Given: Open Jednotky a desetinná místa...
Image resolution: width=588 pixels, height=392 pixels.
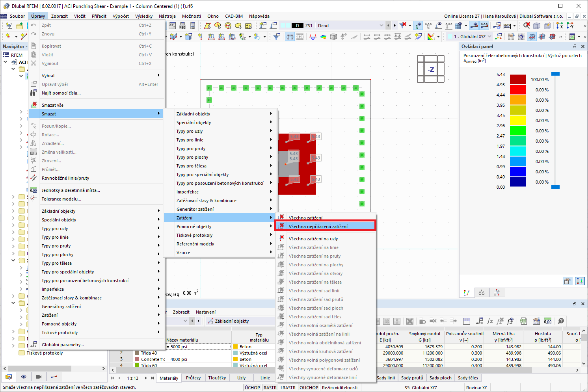Looking at the screenshot, I should coord(96,190).
